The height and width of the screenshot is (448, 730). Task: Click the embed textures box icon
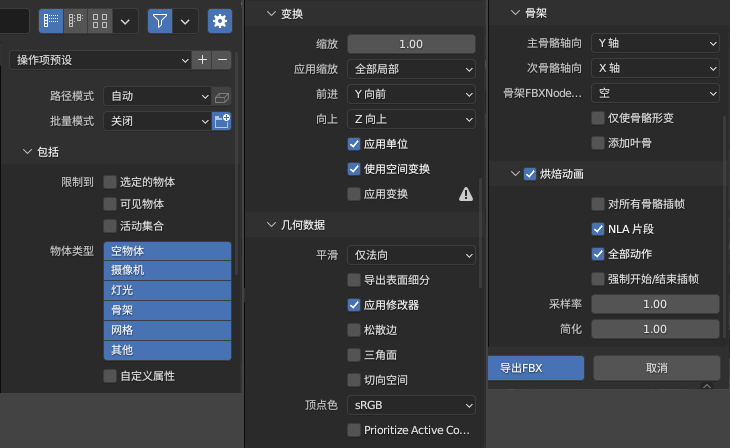pyautogui.click(x=222, y=97)
